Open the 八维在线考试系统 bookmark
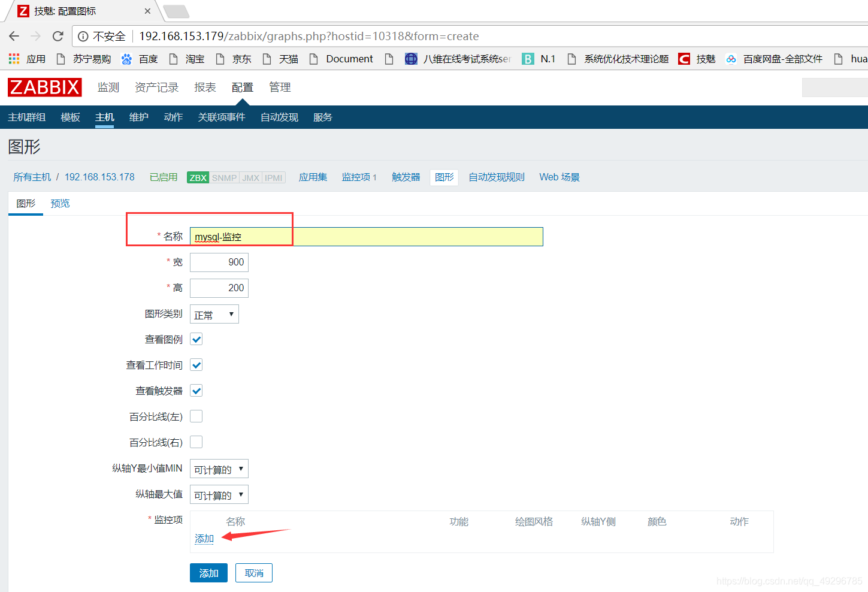 tap(458, 59)
